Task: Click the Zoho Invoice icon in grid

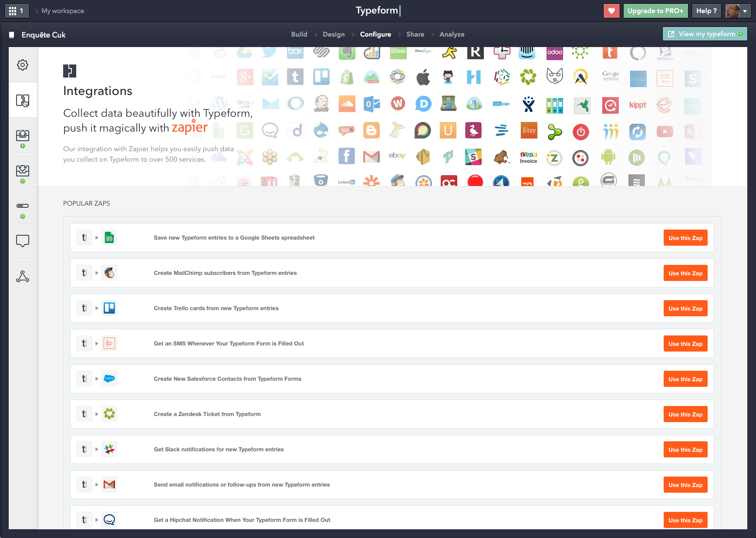Action: 529,158
